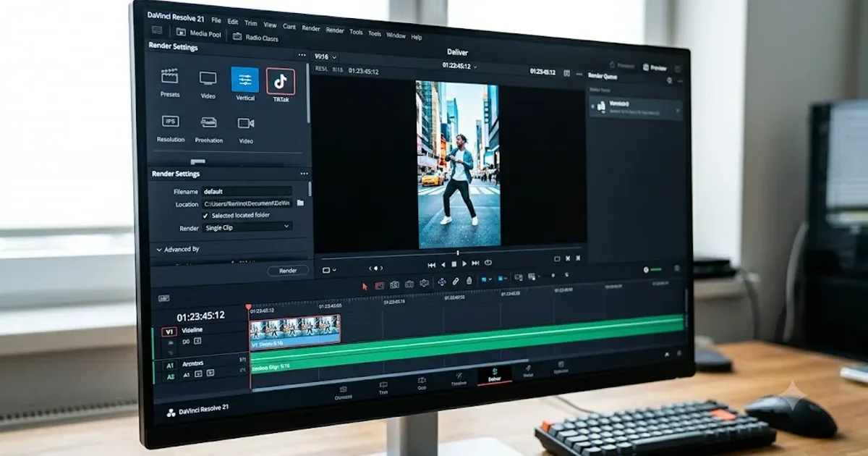The width and height of the screenshot is (868, 456).
Task: Toggle the Selected located folder checkbox
Action: click(205, 216)
